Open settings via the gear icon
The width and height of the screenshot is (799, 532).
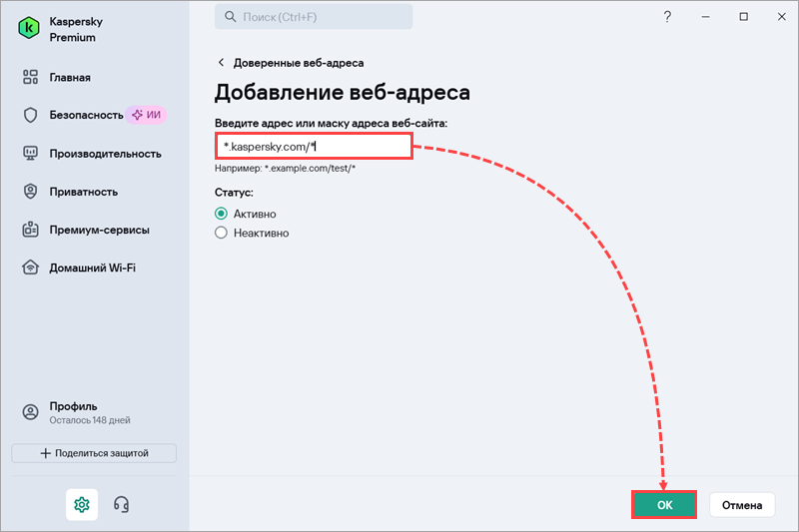click(x=82, y=504)
